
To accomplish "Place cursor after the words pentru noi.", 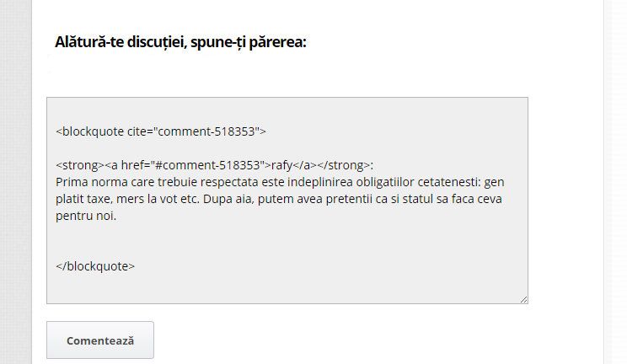I will pyautogui.click(x=117, y=216).
